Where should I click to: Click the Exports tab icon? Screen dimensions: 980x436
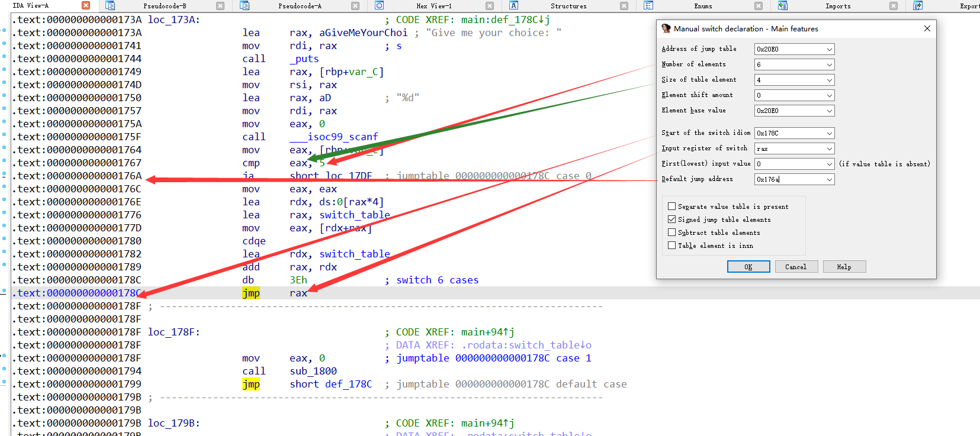[918, 5]
